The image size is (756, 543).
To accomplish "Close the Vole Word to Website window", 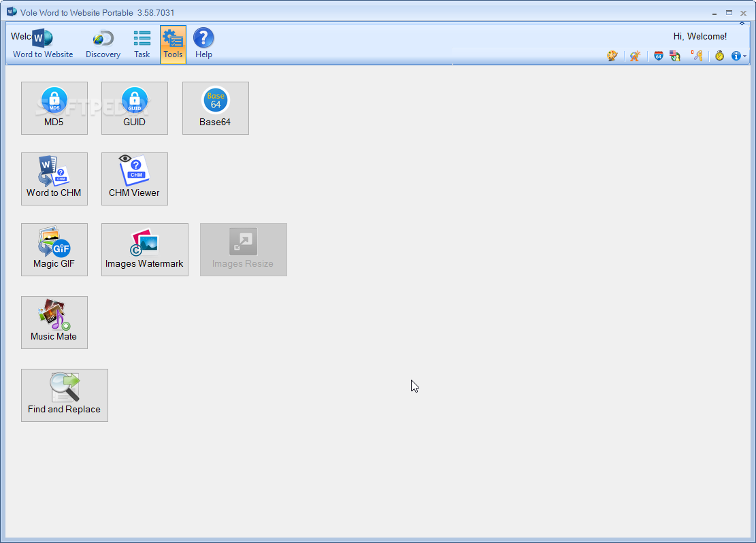I will [744, 13].
